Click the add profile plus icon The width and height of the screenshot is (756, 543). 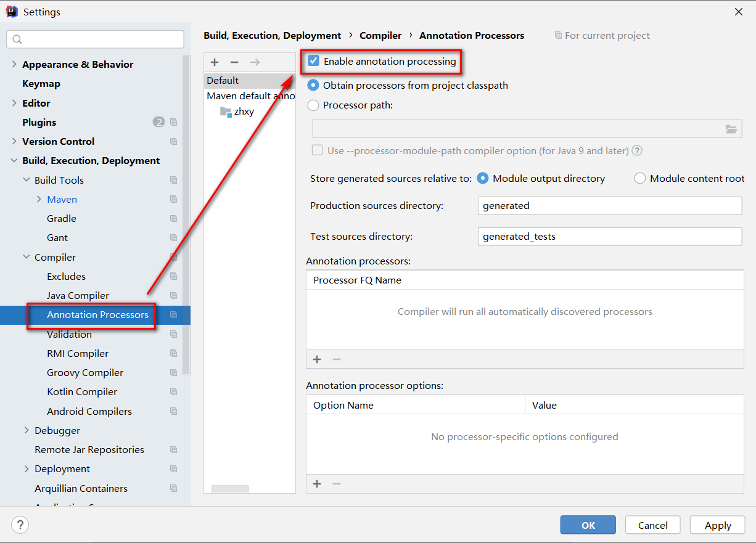point(215,62)
